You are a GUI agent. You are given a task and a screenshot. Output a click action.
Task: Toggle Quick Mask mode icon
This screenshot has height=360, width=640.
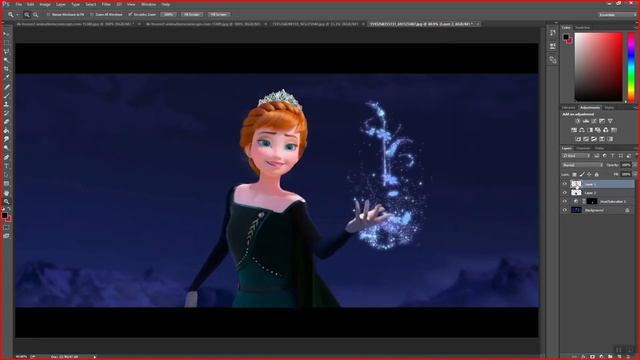[x=6, y=227]
